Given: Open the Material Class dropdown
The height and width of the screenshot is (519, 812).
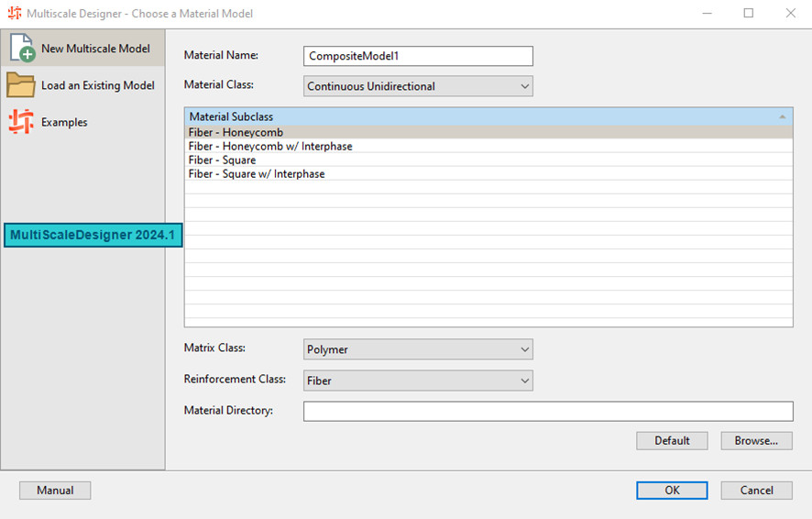Looking at the screenshot, I should [x=418, y=86].
